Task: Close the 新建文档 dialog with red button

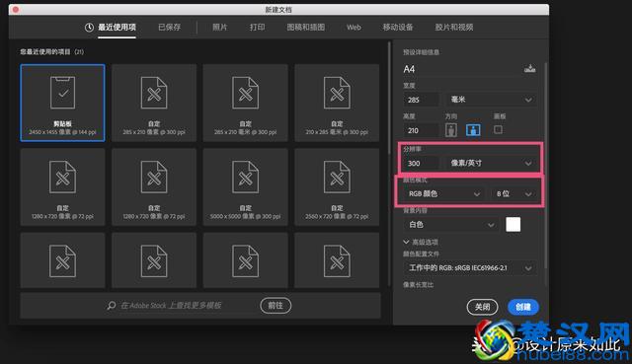Action: [x=16, y=9]
